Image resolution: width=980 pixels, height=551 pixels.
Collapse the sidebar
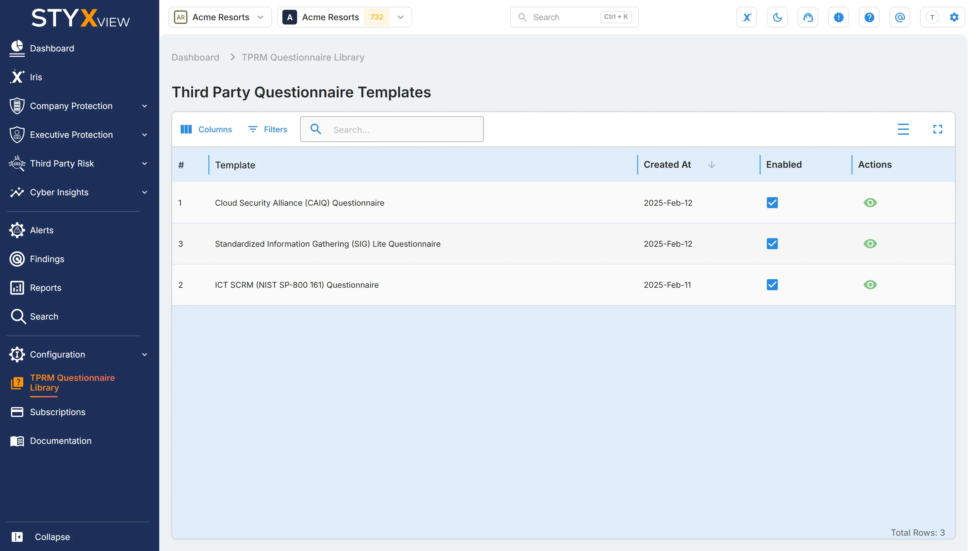tap(52, 537)
